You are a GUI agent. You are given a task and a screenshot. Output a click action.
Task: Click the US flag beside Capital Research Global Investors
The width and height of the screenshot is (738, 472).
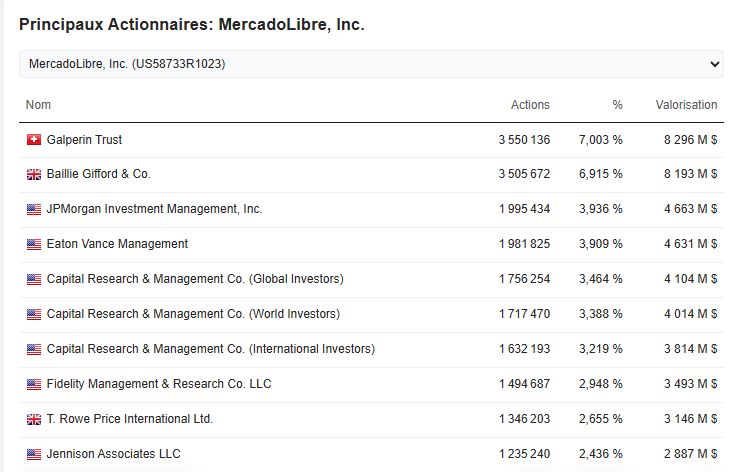pos(34,280)
